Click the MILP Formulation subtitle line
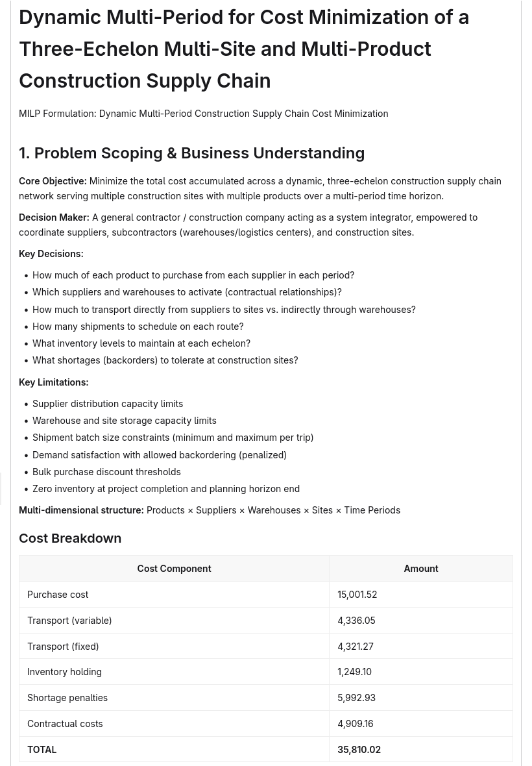 pos(204,114)
